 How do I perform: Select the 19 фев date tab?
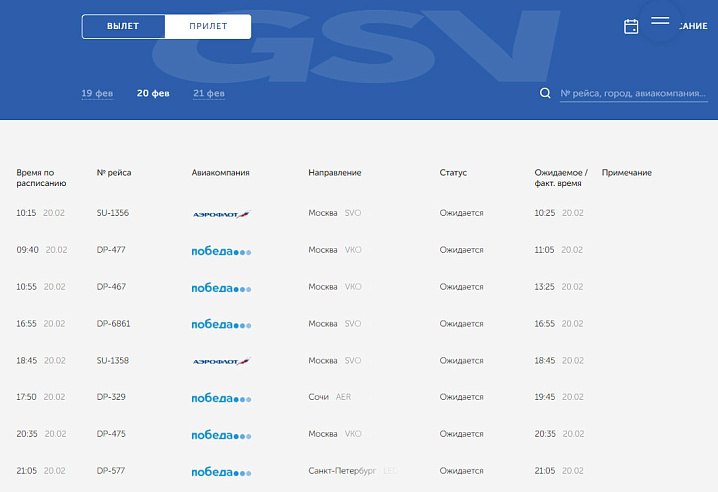(x=97, y=94)
